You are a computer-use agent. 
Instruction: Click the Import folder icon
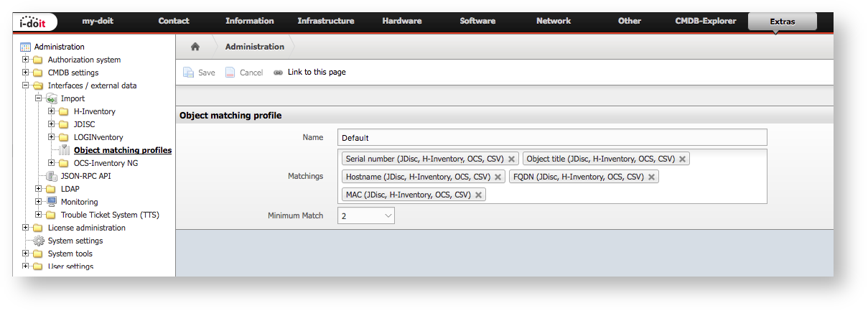click(x=52, y=98)
